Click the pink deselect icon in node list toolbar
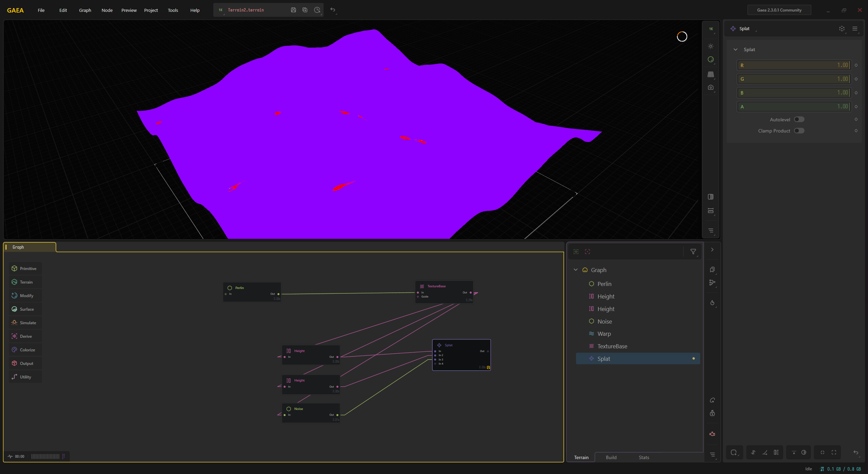Viewport: 868px width, 474px height. (588, 252)
